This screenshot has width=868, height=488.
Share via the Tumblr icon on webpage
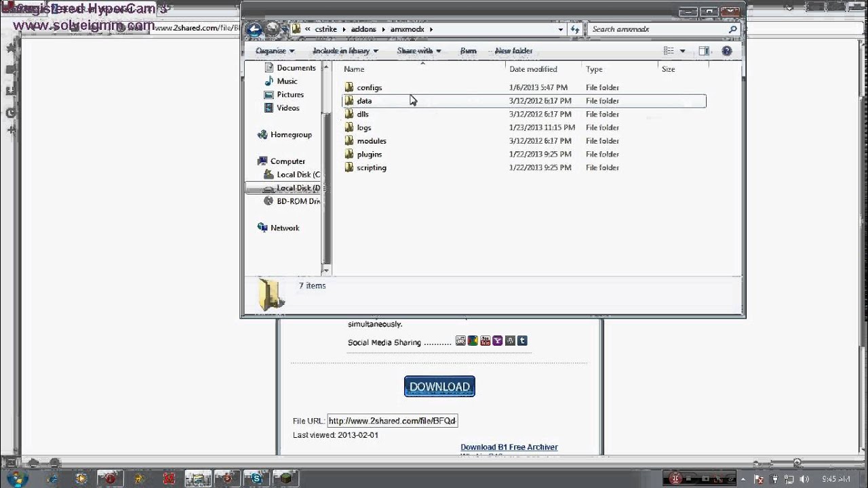pos(522,341)
